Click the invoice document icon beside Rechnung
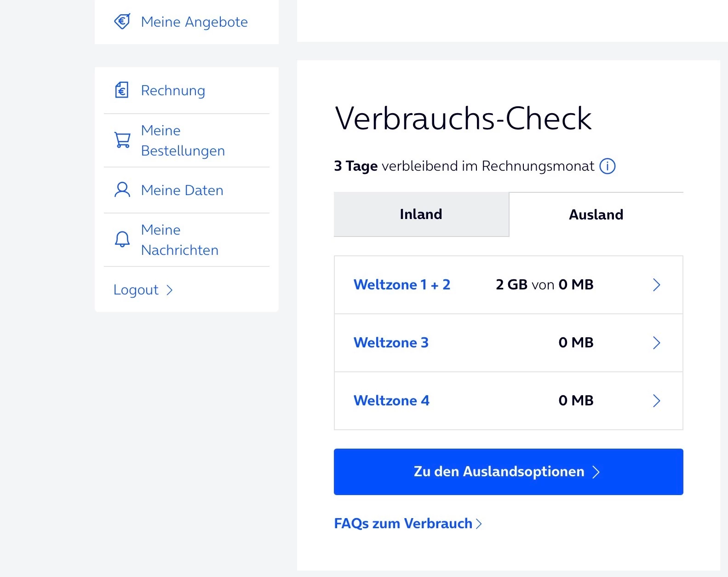 coord(122,90)
